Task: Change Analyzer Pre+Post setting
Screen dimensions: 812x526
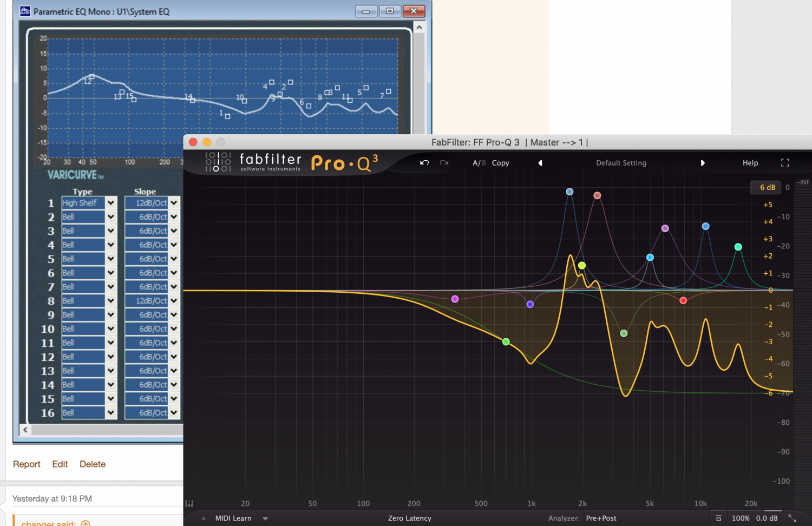Action: click(601, 518)
